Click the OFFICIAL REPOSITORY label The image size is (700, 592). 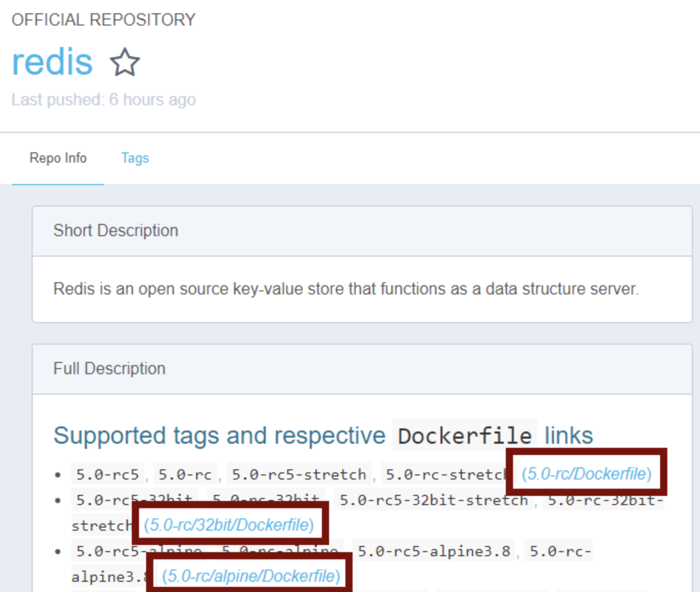(104, 20)
